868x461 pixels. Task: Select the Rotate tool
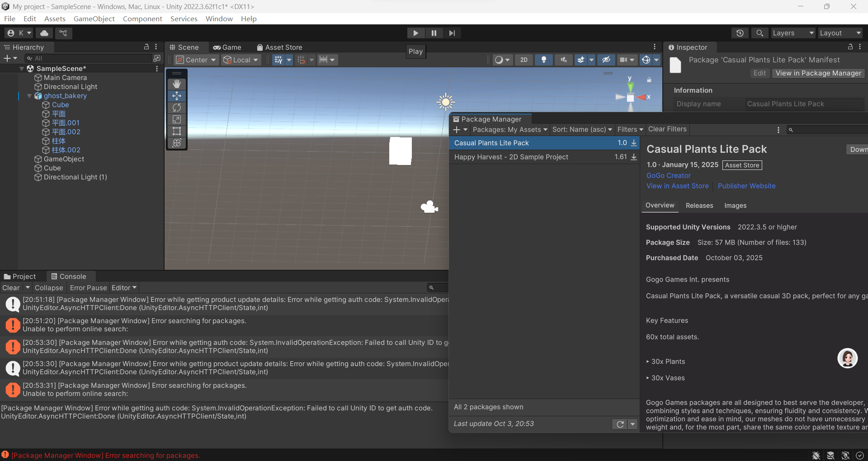(176, 108)
